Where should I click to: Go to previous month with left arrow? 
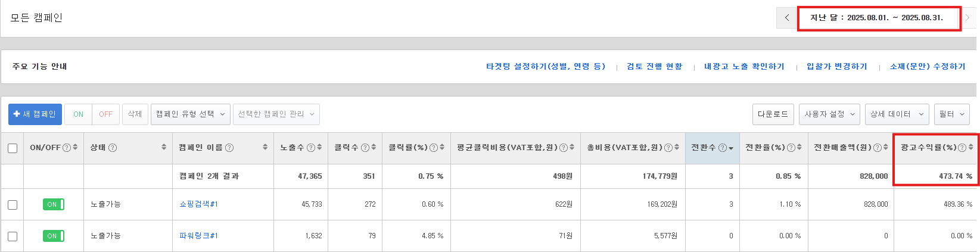pos(787,18)
